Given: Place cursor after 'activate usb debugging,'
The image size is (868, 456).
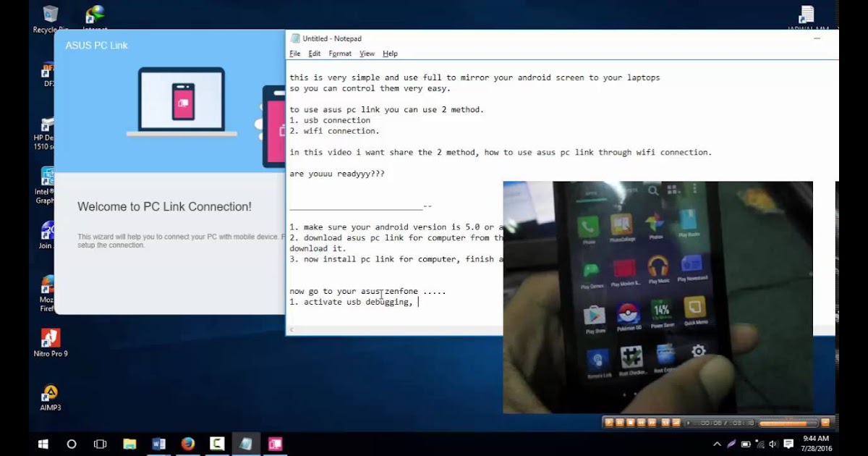Looking at the screenshot, I should click(x=418, y=302).
